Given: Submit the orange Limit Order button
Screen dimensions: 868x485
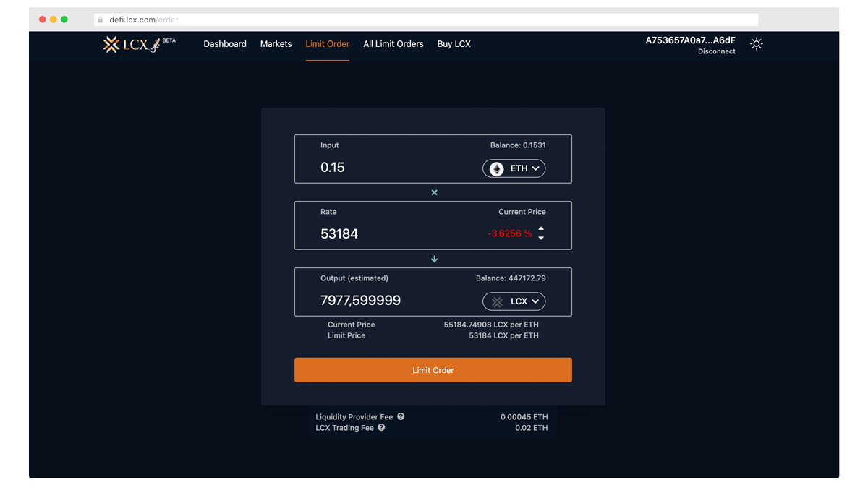Looking at the screenshot, I should (x=433, y=370).
